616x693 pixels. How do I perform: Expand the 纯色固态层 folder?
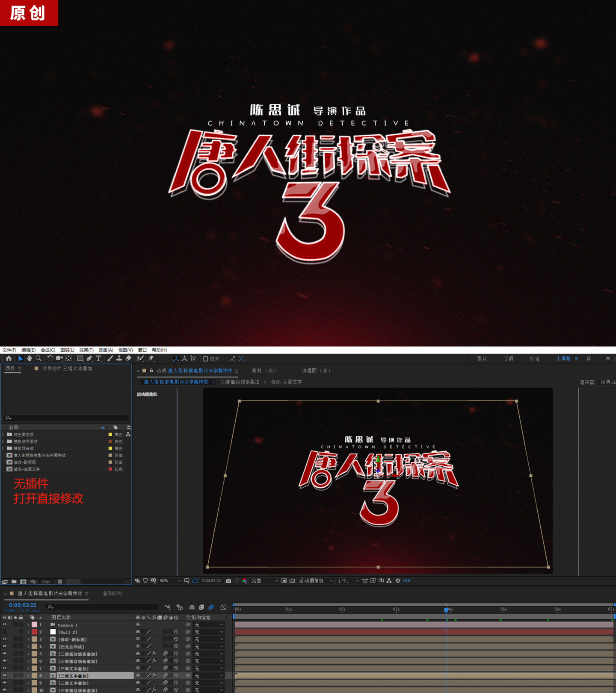[x=3, y=434]
